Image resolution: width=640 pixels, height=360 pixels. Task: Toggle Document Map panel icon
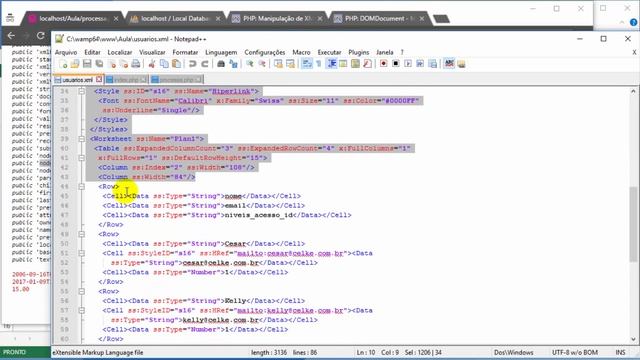[x=356, y=64]
